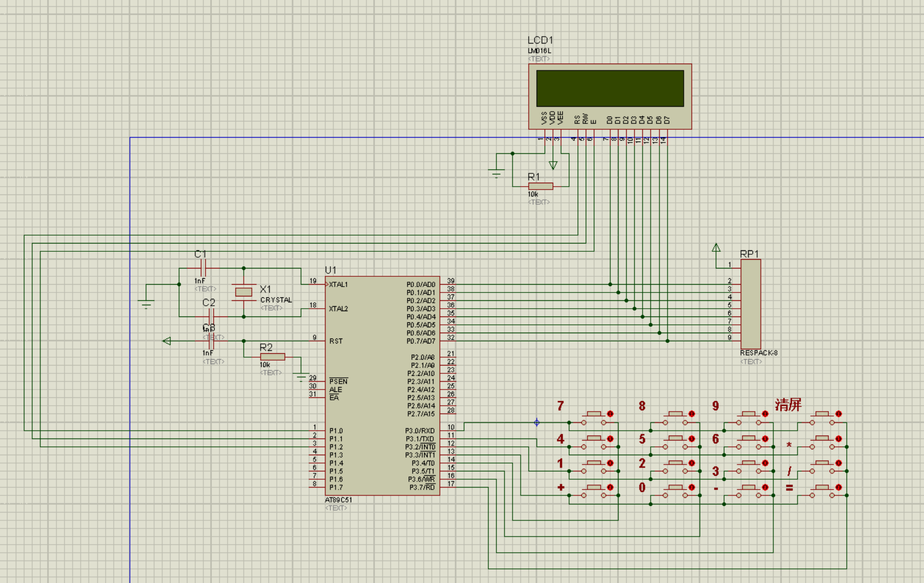The height and width of the screenshot is (583, 924).
Task: Click the 清屏 clear-screen push button
Action: [822, 417]
